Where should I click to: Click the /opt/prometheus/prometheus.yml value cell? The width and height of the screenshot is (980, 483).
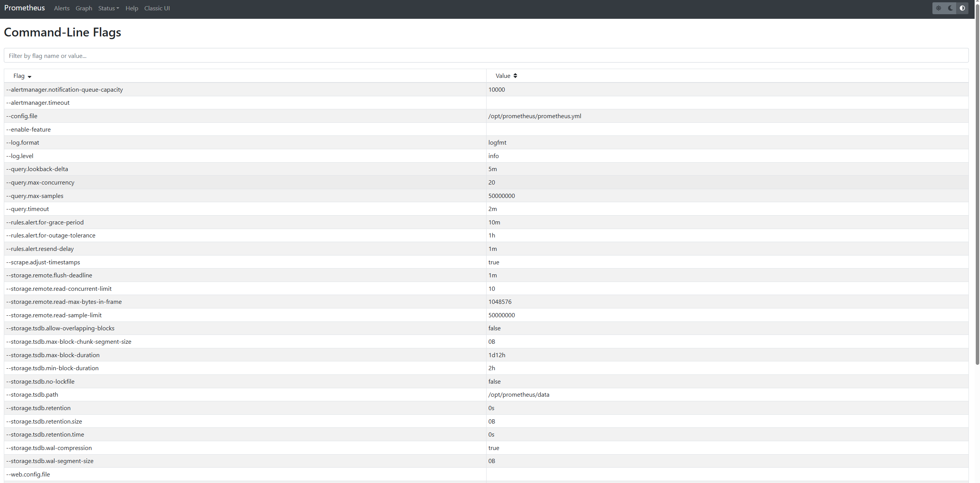pyautogui.click(x=535, y=116)
